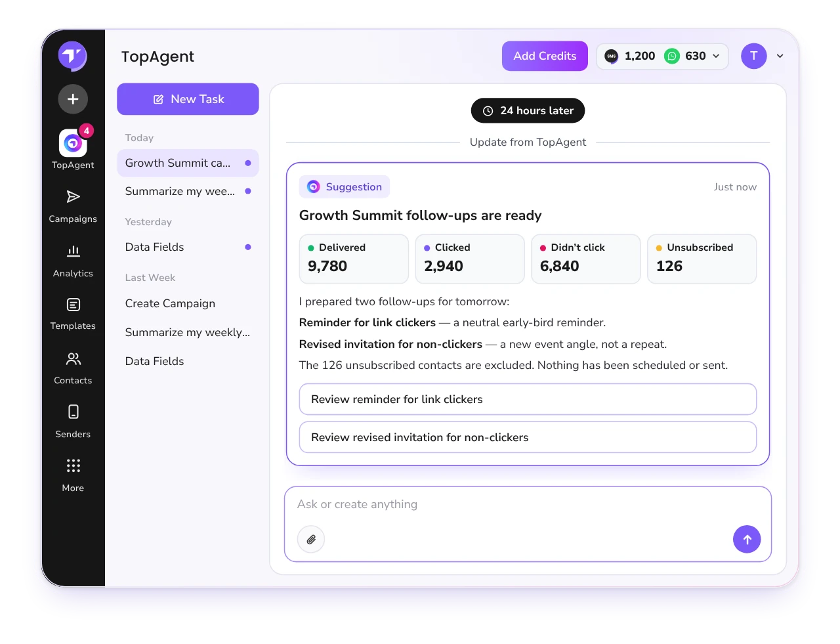Screen dimensions: 840x644
Task: Open today's Summarize my wee... task
Action: coord(188,191)
